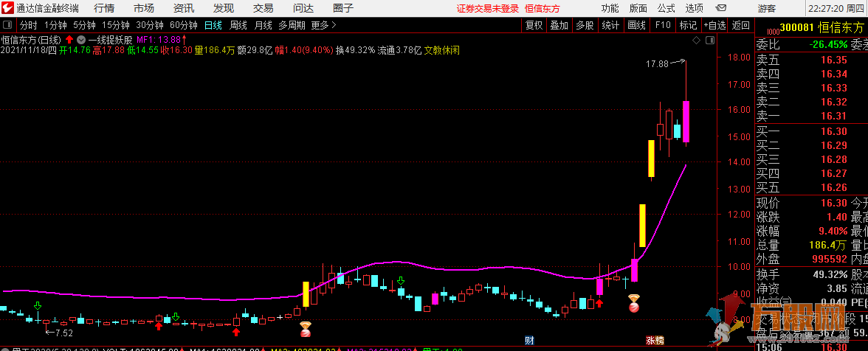Toggle the right info panel icon above price axis
This screenshot has height=351, width=868.
[x=710, y=41]
